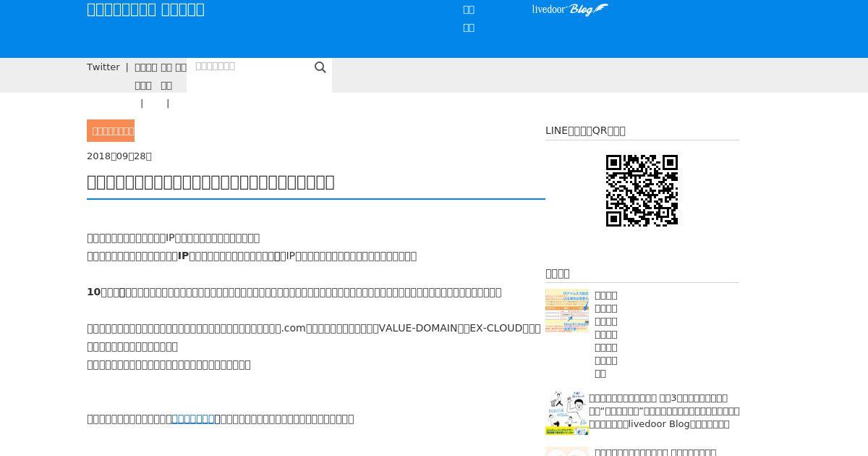
Task: Open the article headline dated 2018-09-28
Action: (x=210, y=182)
